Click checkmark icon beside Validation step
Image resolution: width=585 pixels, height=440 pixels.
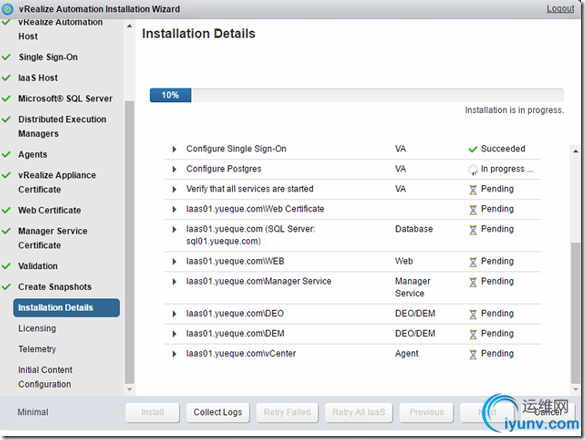(x=6, y=266)
